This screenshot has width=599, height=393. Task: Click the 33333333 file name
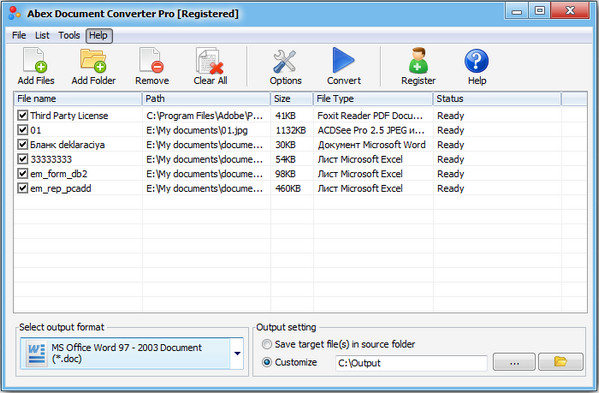[51, 159]
